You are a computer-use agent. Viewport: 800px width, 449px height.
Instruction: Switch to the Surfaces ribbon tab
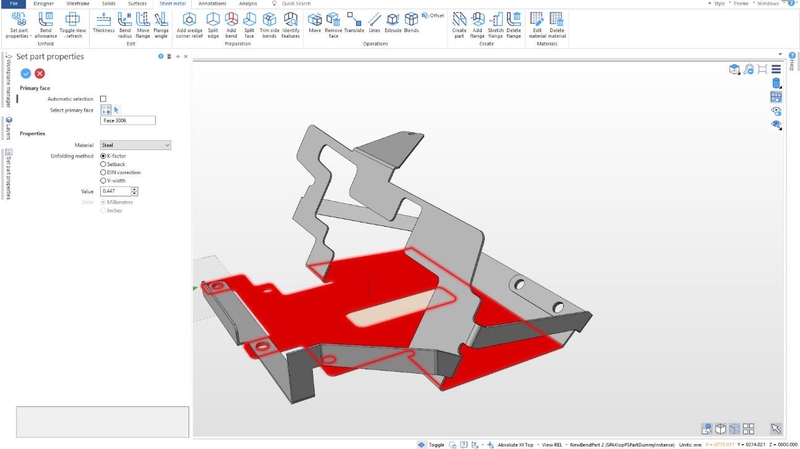pos(137,4)
